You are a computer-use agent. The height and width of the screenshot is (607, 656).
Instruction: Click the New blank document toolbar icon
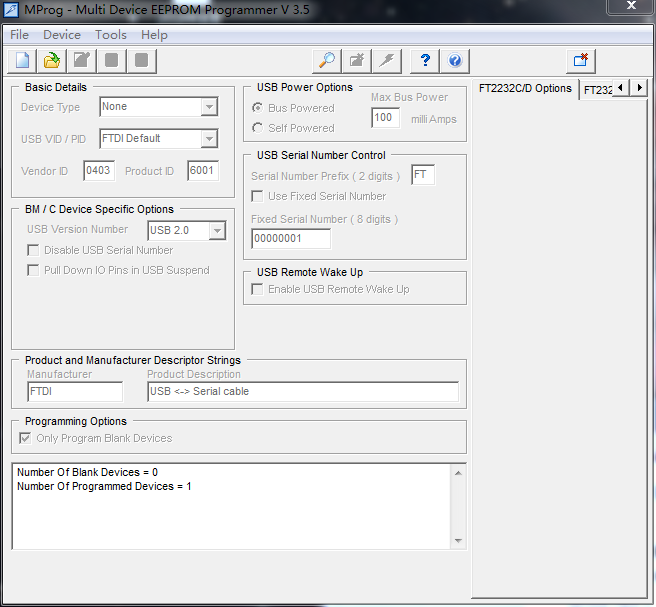pyautogui.click(x=22, y=61)
